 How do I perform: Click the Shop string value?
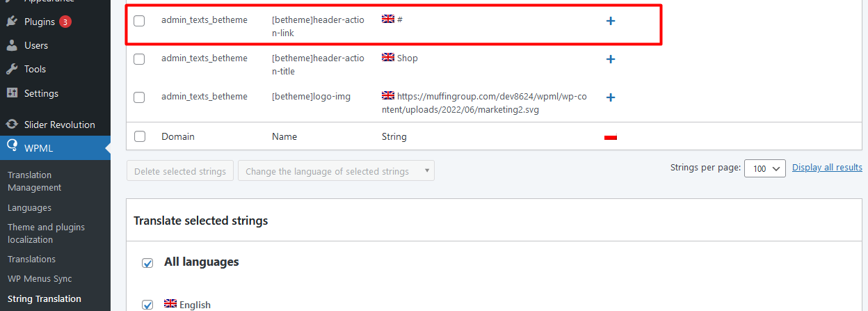pyautogui.click(x=408, y=58)
